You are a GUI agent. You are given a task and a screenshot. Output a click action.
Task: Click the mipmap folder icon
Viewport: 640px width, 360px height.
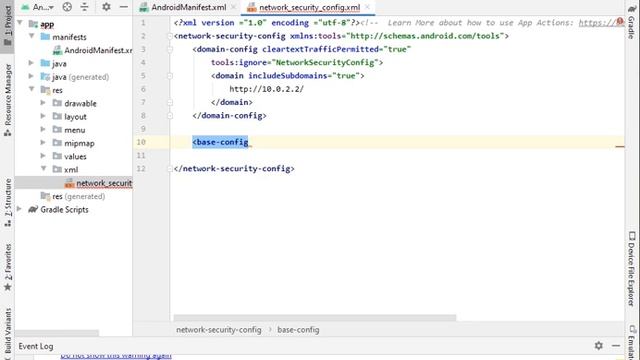tap(58, 143)
